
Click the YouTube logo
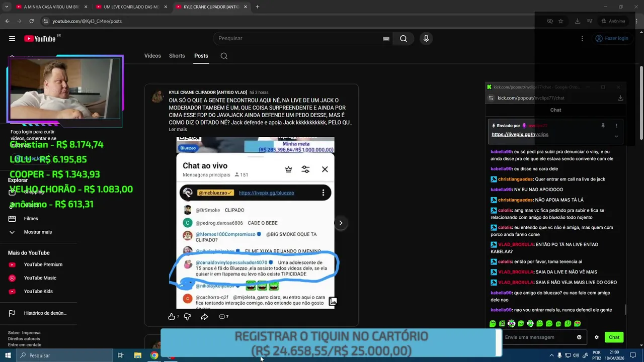(40, 39)
